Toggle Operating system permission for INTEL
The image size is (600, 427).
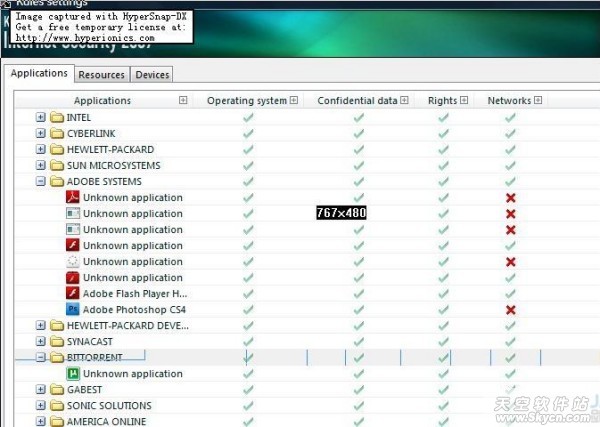coord(248,117)
